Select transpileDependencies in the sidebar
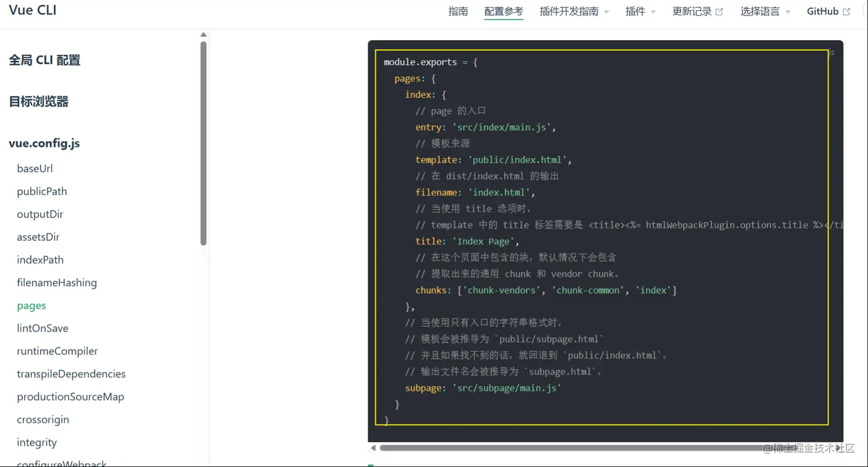Screen dimensions: 868x467 click(71, 374)
